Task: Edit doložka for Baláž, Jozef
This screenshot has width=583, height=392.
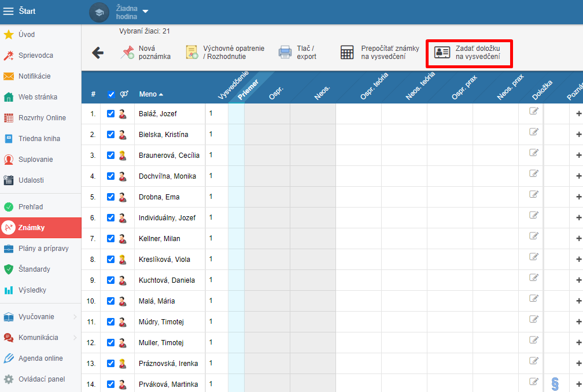Action: coord(533,111)
